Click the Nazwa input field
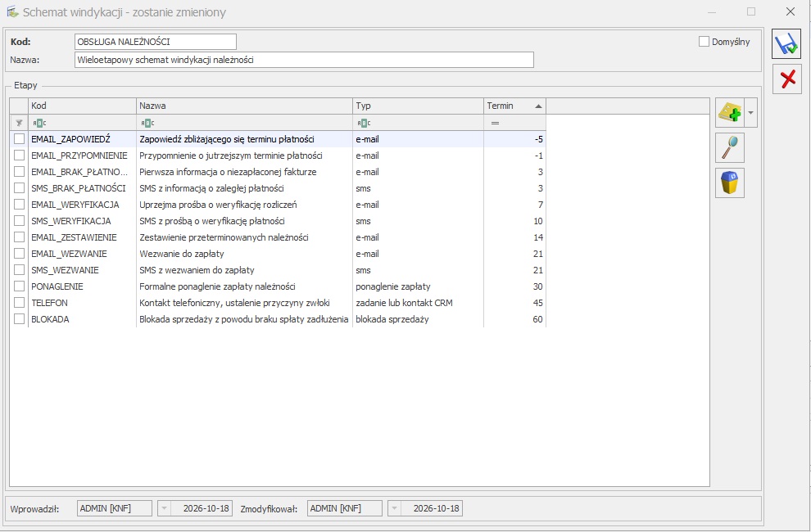Image resolution: width=811 pixels, height=532 pixels. [304, 60]
